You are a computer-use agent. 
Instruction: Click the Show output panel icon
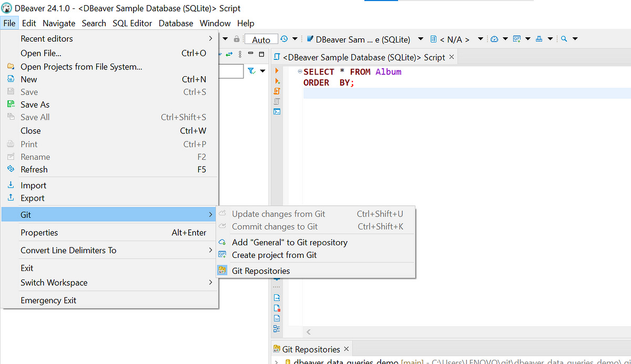(x=277, y=298)
